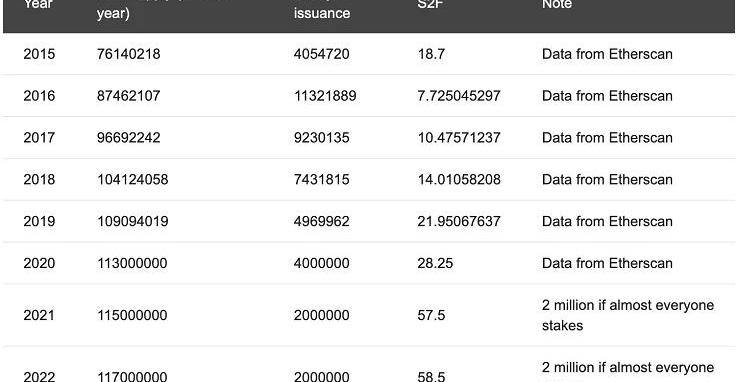The height and width of the screenshot is (382, 738).
Task: Select S2F value 21.95067637
Action: click(459, 222)
